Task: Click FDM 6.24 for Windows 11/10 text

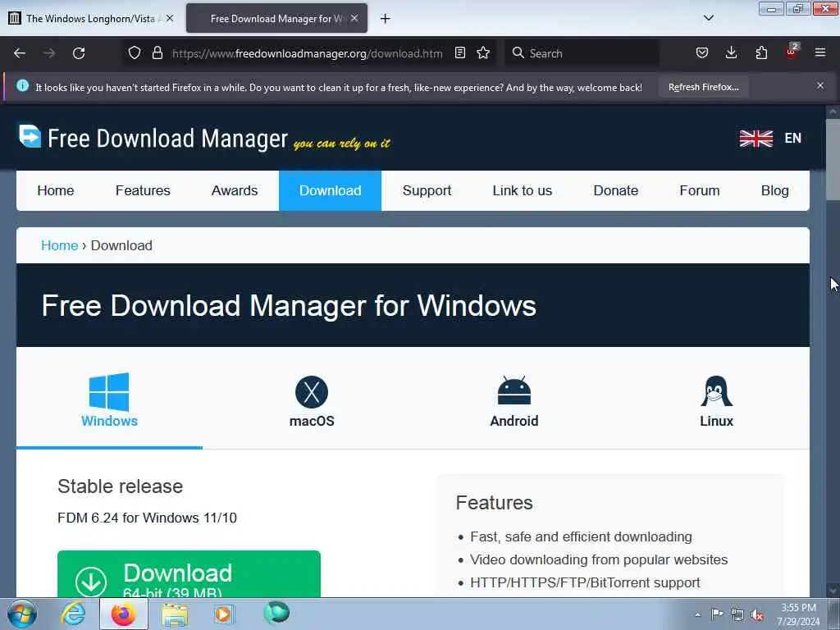Action: (x=147, y=518)
